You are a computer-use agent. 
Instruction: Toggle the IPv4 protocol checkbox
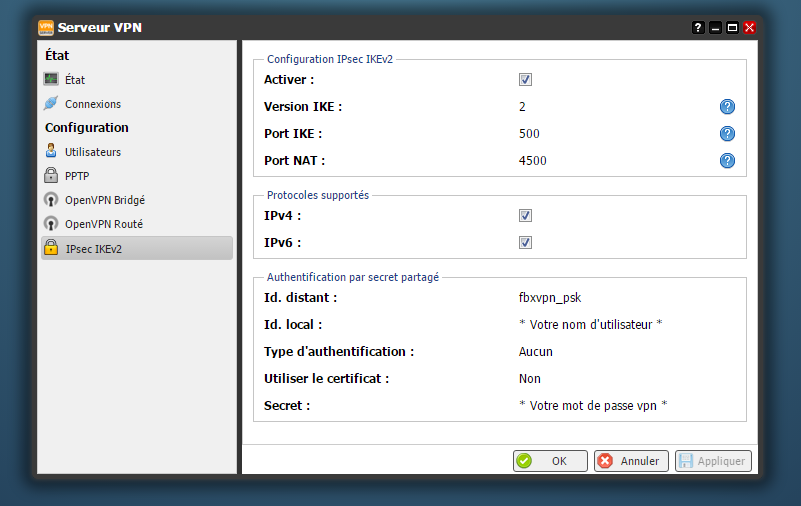click(525, 216)
